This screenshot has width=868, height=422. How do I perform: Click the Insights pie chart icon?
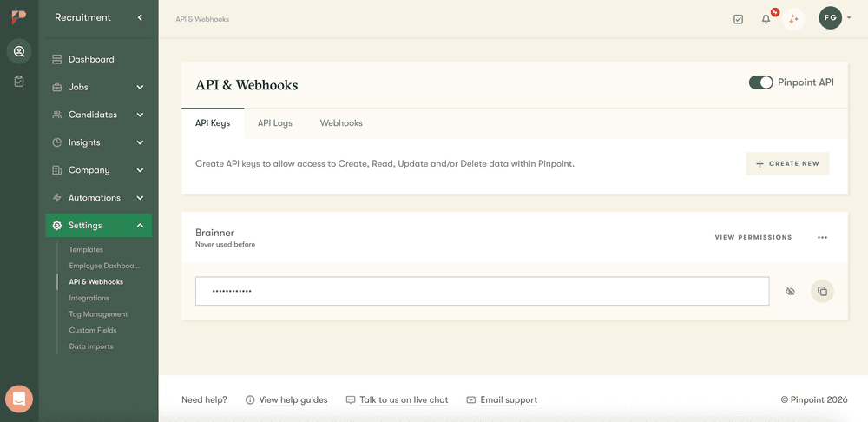[x=57, y=142]
